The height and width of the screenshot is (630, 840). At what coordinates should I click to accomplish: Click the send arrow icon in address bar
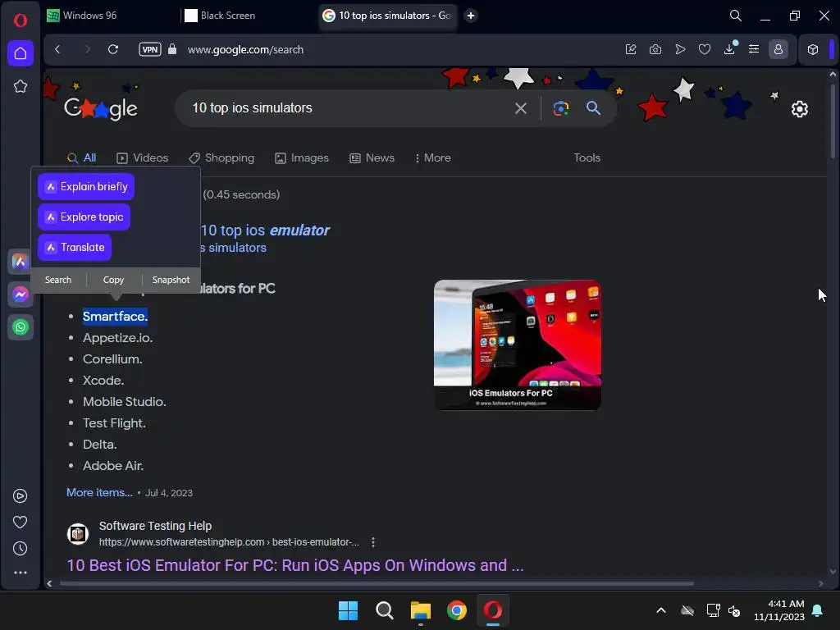point(680,49)
